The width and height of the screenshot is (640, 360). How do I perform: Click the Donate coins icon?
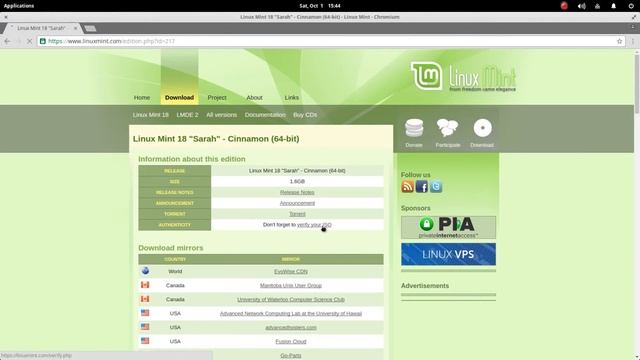coord(414,128)
